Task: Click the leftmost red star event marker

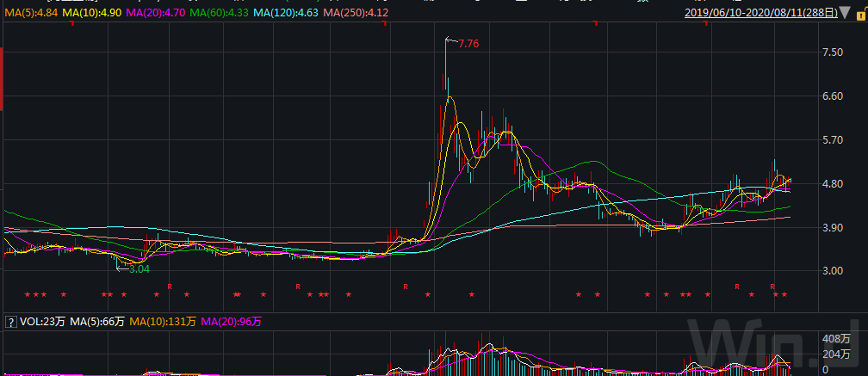Action: [28, 295]
